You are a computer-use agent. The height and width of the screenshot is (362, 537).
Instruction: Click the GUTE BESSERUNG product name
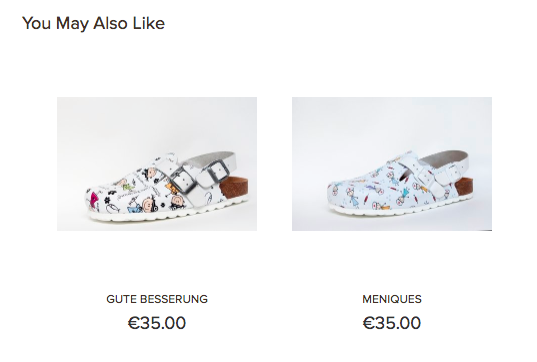coord(157,299)
